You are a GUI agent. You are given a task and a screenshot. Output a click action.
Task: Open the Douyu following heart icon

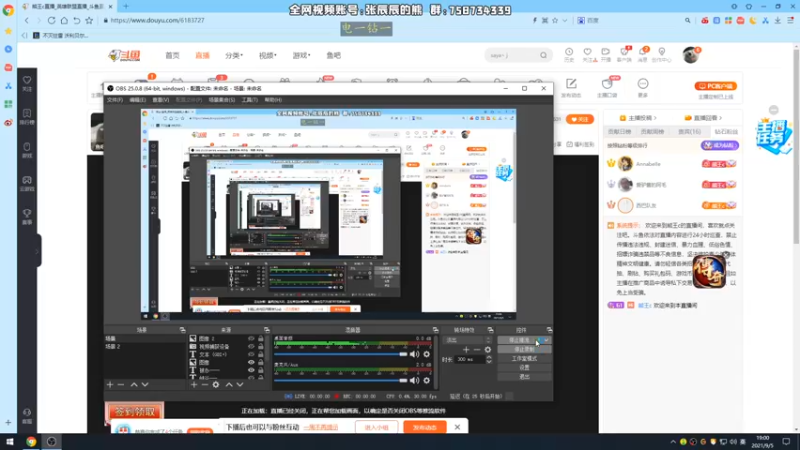pos(588,54)
